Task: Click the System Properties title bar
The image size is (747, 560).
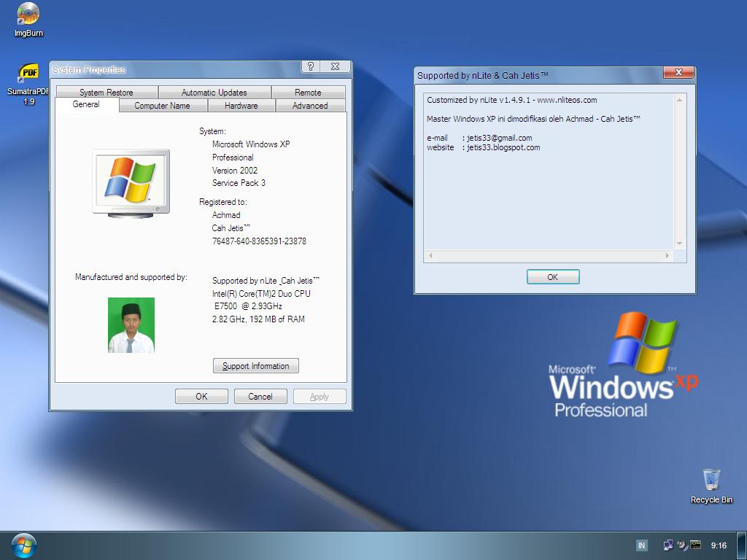Action: point(175,69)
